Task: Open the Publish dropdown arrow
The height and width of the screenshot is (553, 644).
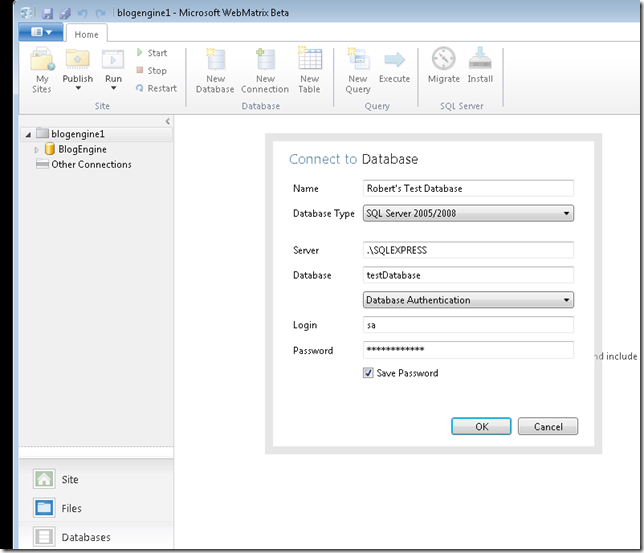Action: click(x=78, y=88)
